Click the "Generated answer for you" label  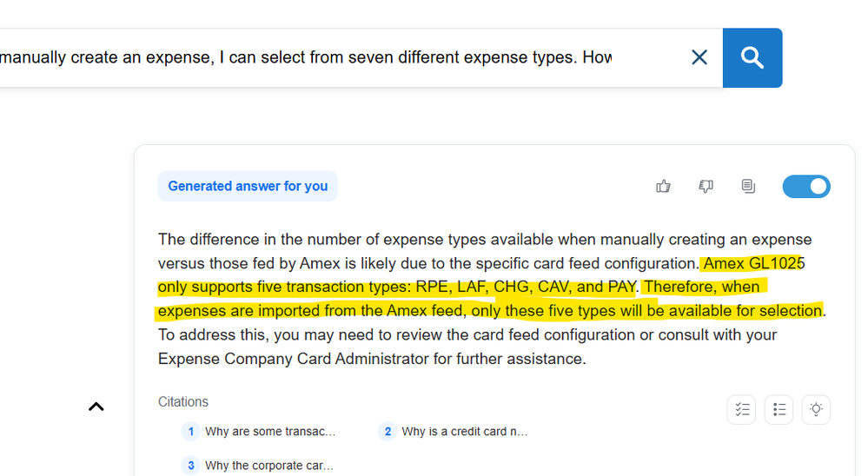coord(248,187)
